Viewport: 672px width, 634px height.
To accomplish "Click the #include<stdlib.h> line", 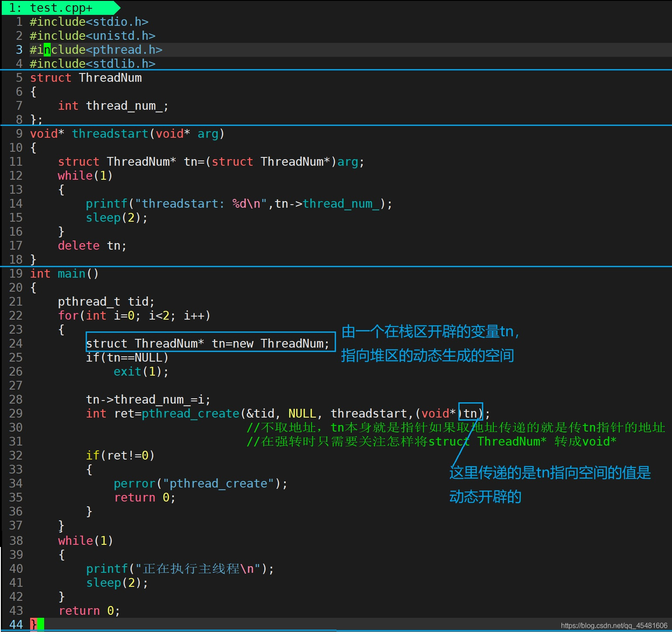I will coord(93,64).
